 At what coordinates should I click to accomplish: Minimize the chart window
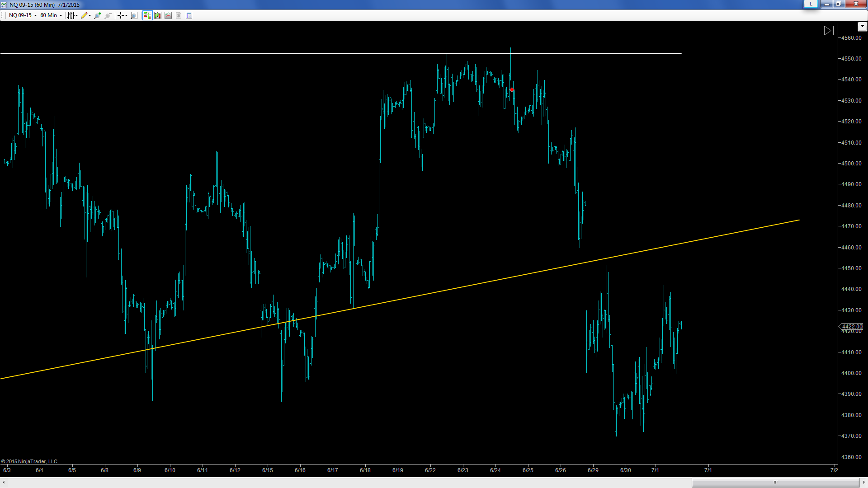tap(827, 4)
